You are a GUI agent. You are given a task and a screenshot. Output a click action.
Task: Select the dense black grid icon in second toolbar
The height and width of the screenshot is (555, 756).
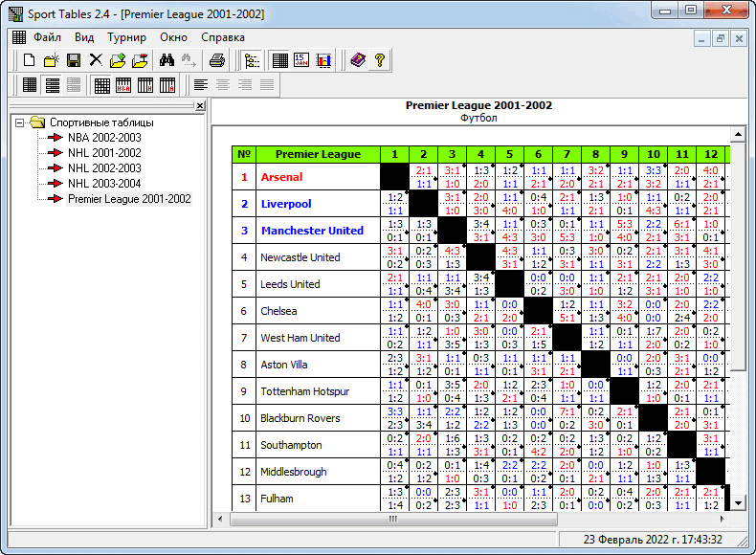coord(30,85)
